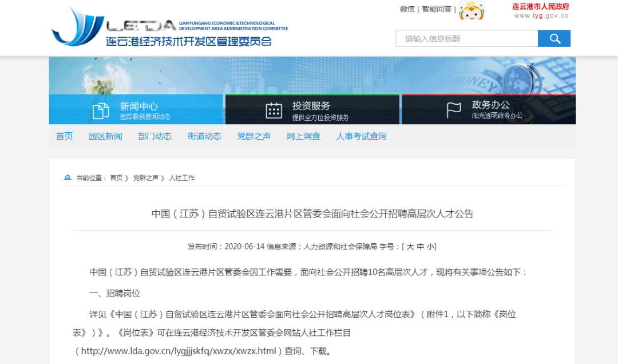Click the article title heading
This screenshot has width=618, height=364.
(x=312, y=213)
